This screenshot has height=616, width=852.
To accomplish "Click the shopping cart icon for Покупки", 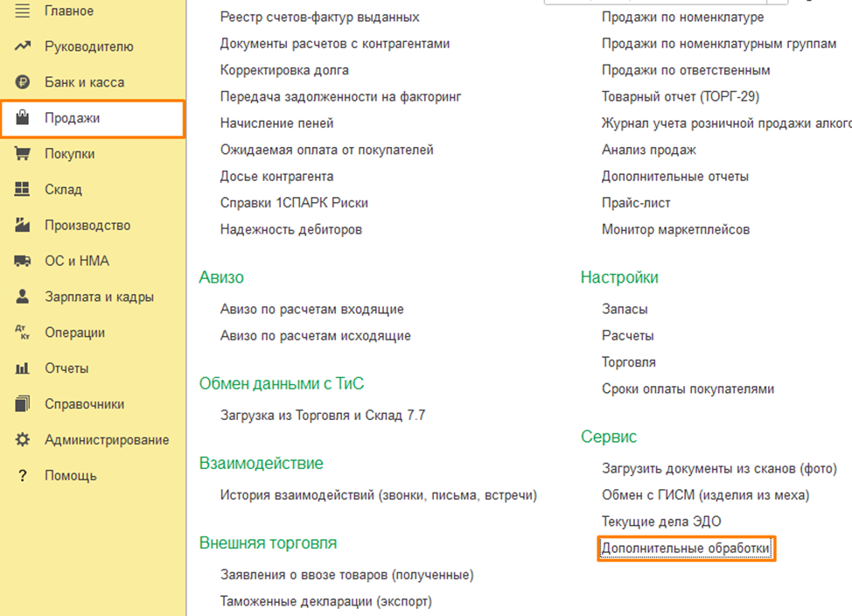I will pos(23,154).
